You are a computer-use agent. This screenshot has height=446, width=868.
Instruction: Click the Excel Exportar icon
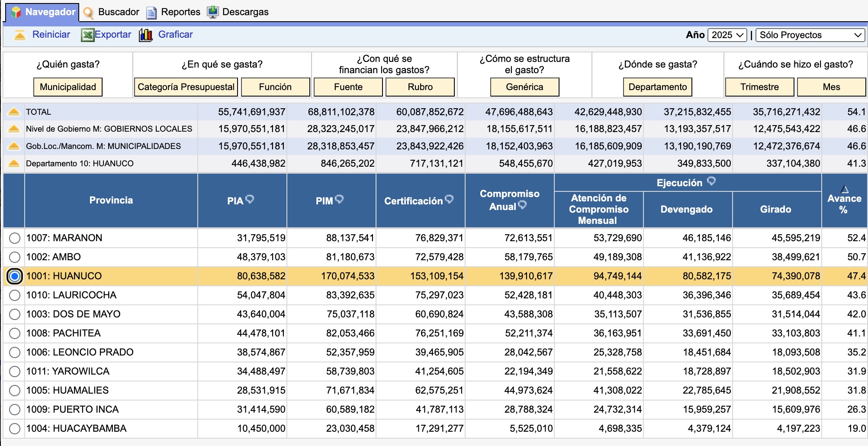click(87, 35)
